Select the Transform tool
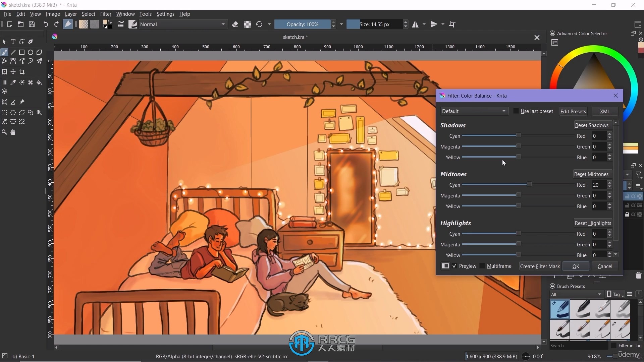The height and width of the screenshot is (362, 644). click(4, 72)
